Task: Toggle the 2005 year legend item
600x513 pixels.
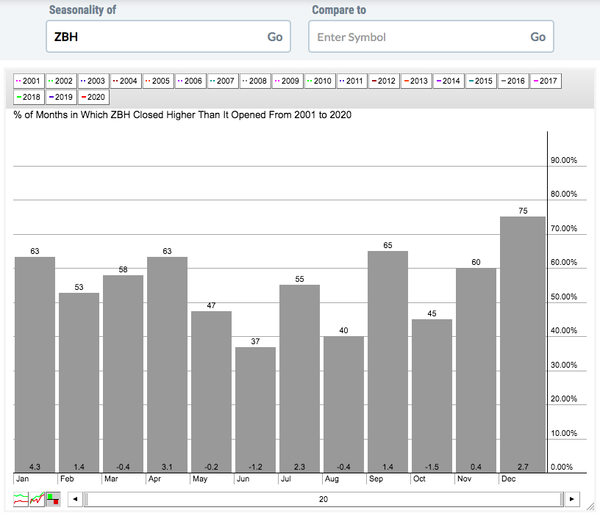Action: point(158,80)
